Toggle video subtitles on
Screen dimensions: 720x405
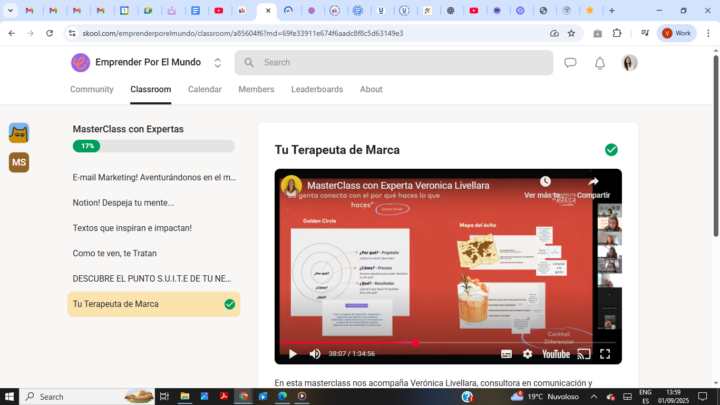click(x=506, y=353)
